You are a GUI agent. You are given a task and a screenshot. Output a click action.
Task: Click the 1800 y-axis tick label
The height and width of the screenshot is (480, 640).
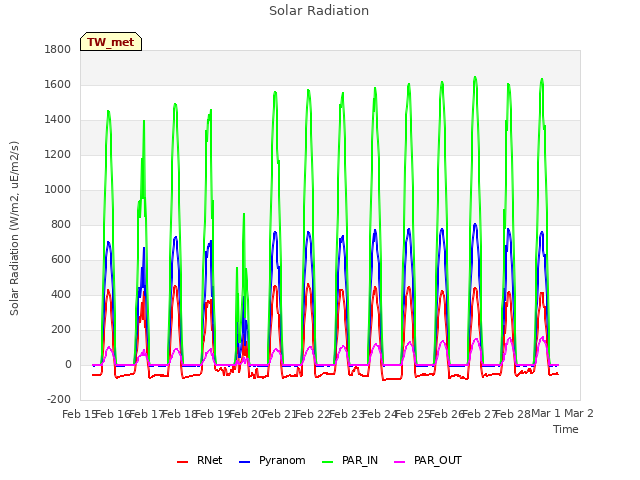58,49
